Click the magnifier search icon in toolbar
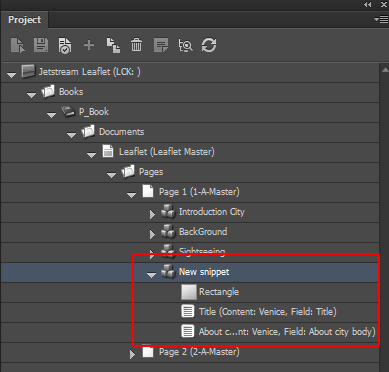The image size is (389, 372). [185, 45]
